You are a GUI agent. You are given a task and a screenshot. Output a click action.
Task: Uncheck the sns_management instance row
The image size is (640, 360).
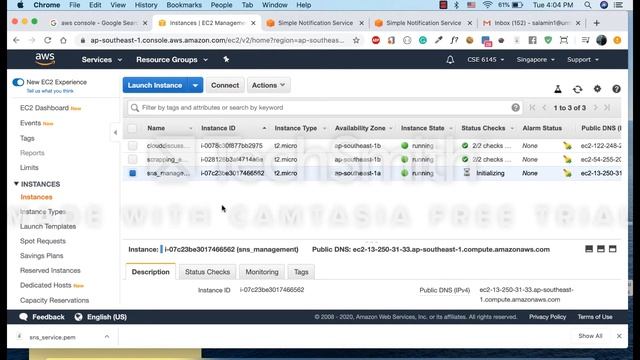pyautogui.click(x=132, y=173)
